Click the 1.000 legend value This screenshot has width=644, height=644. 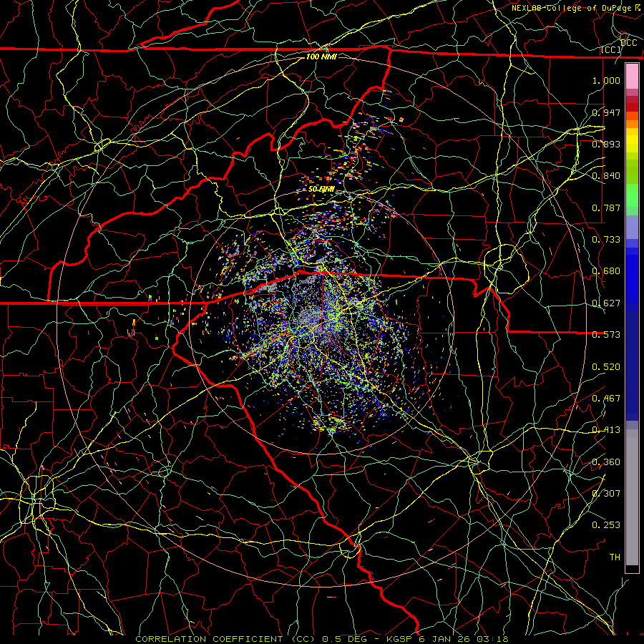click(606, 80)
